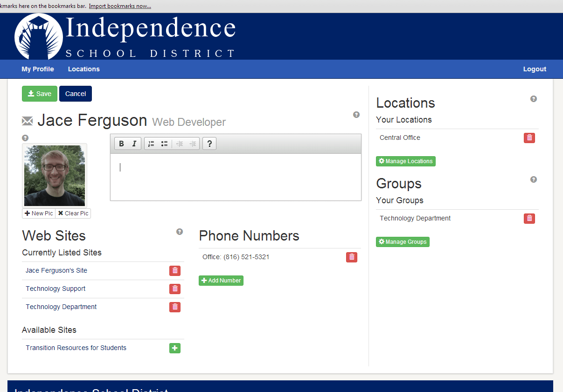Image resolution: width=563 pixels, height=392 pixels.
Task: Click the help icon next to the name heading
Action: tap(356, 115)
